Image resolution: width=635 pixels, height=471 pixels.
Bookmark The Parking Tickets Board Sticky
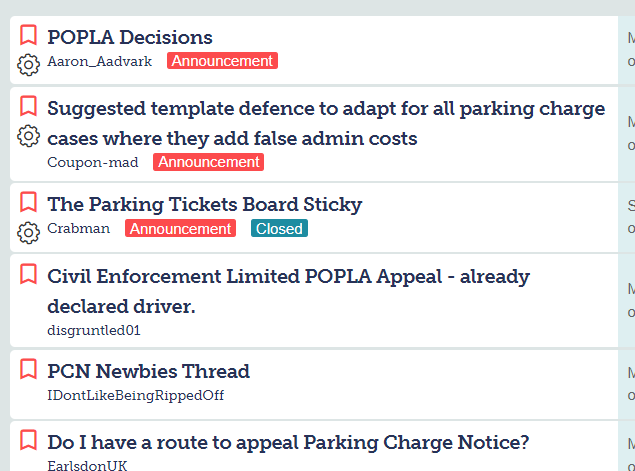point(28,202)
